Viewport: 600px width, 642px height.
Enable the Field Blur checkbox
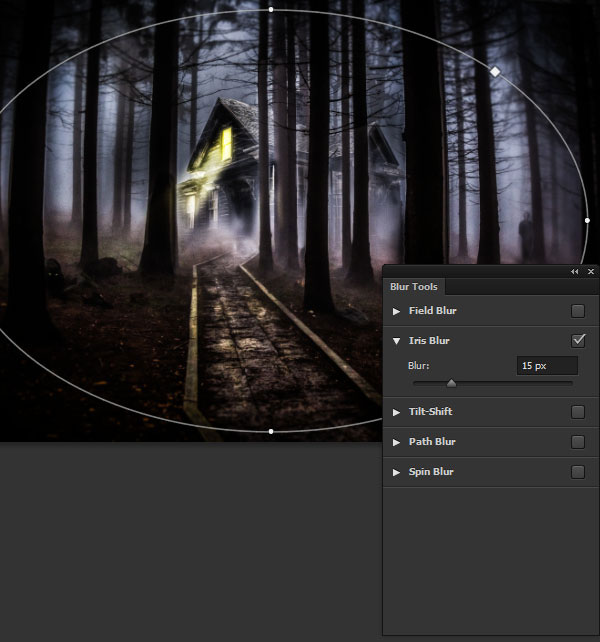pyautogui.click(x=577, y=311)
